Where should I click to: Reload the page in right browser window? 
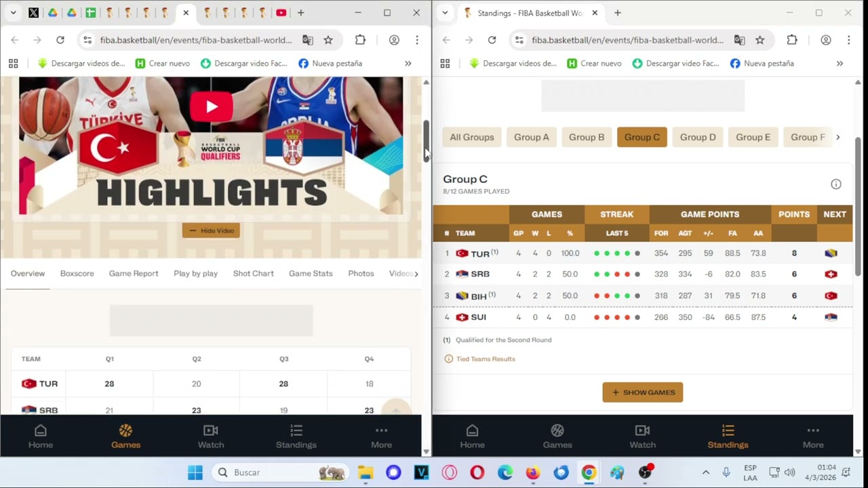tap(492, 40)
